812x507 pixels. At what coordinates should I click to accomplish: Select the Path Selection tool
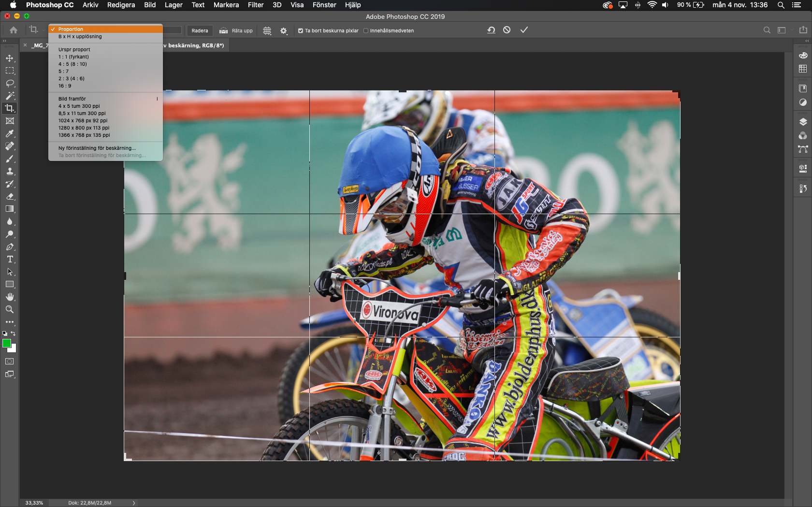point(10,272)
